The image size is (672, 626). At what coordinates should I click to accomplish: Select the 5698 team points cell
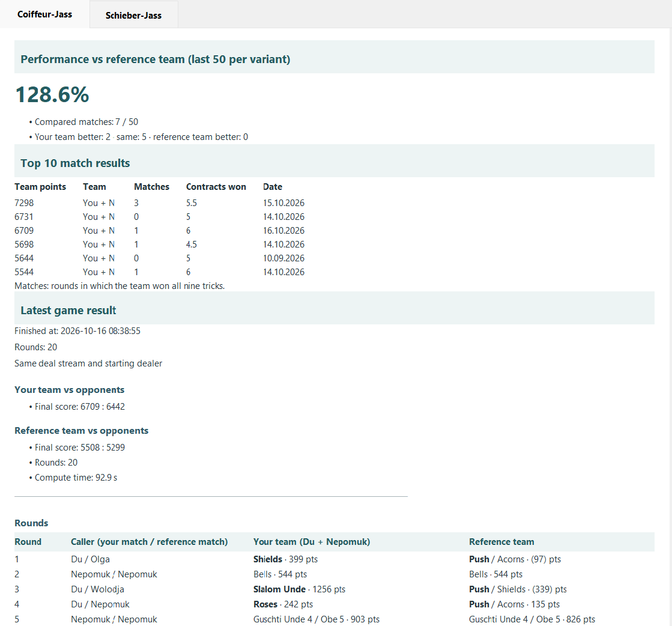coord(24,245)
